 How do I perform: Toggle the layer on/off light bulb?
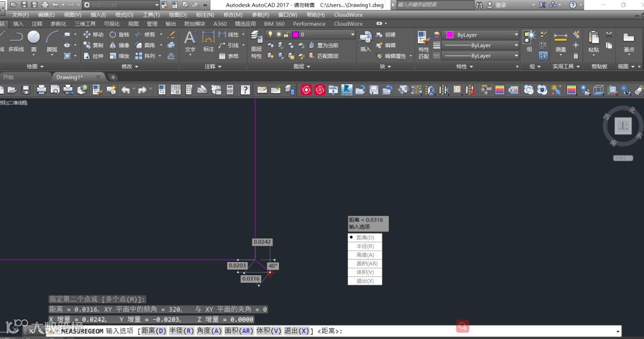click(270, 35)
